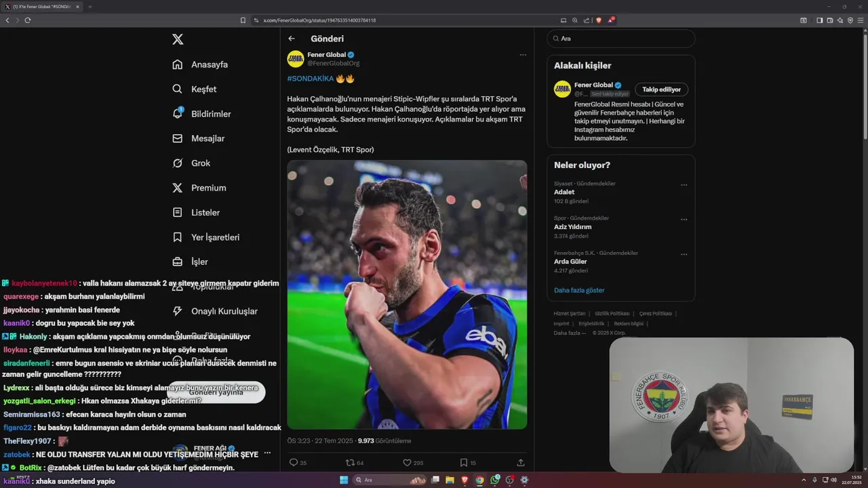This screenshot has width=868, height=488.
Task: Click browser reload button
Action: (28, 20)
